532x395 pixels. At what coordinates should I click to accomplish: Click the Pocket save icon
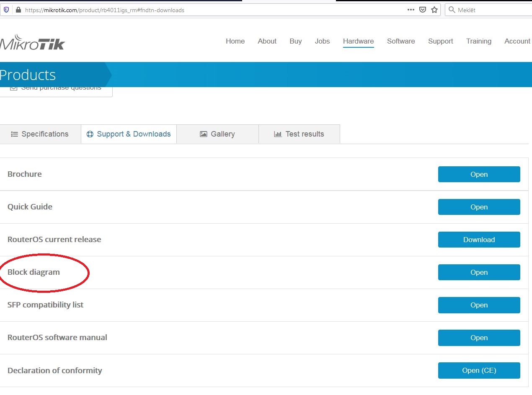[x=423, y=10]
